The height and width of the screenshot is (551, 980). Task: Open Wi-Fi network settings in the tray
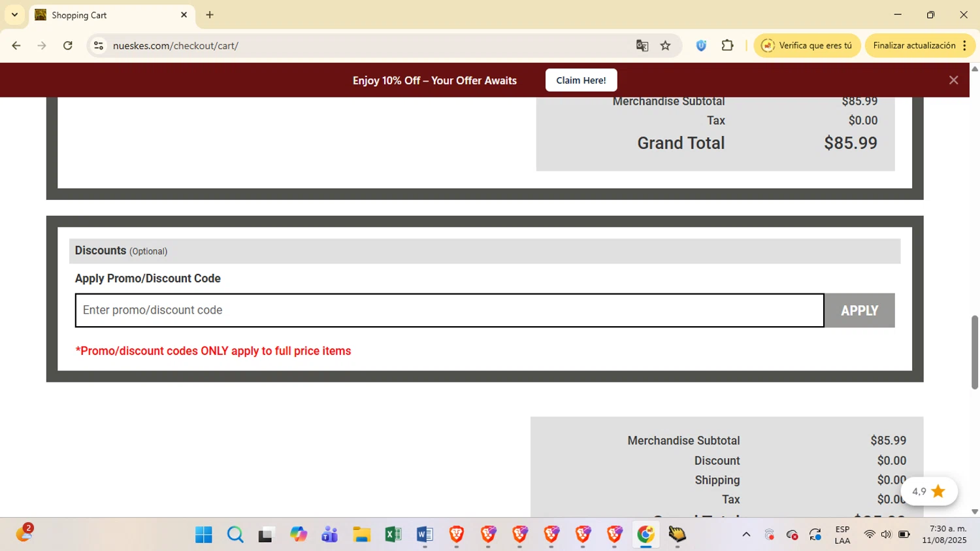(x=869, y=535)
